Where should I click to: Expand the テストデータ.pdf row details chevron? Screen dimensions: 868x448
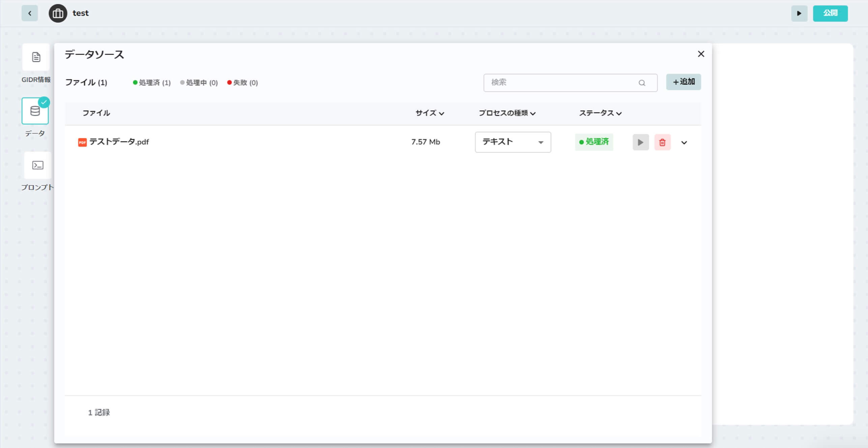[x=684, y=143]
